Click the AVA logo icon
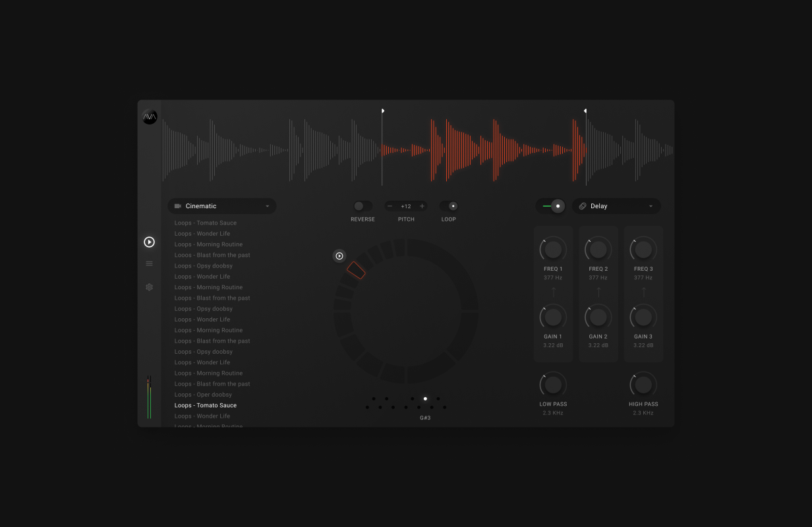 (150, 117)
